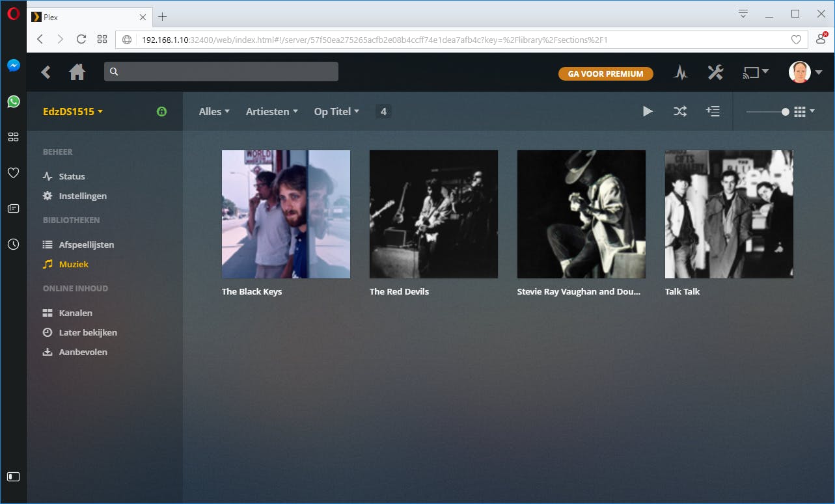The width and height of the screenshot is (835, 504).
Task: Open The Red Devils artist thumbnail
Action: click(433, 214)
